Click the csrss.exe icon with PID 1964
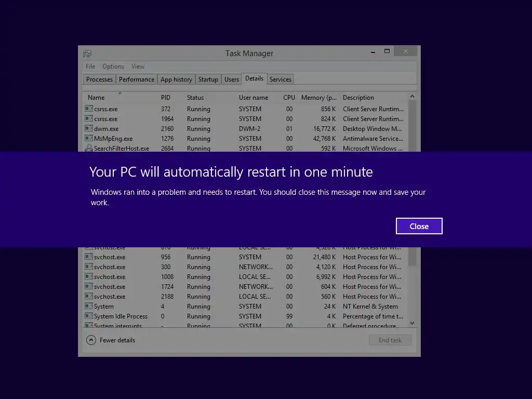 [x=88, y=118]
